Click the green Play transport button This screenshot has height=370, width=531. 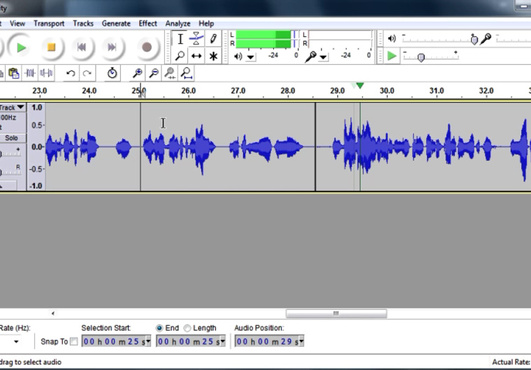21,47
